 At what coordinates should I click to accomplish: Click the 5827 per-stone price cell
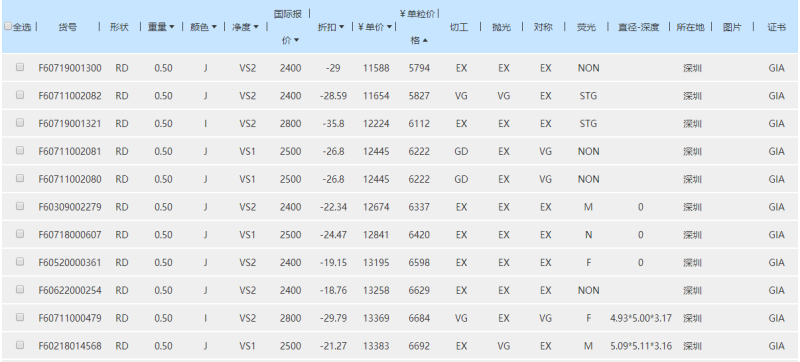point(419,96)
